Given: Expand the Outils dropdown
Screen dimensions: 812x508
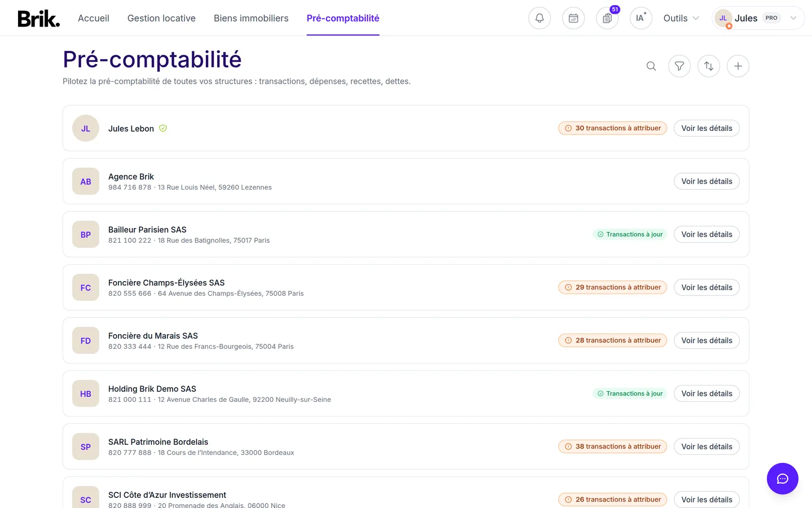Looking at the screenshot, I should click(x=681, y=18).
